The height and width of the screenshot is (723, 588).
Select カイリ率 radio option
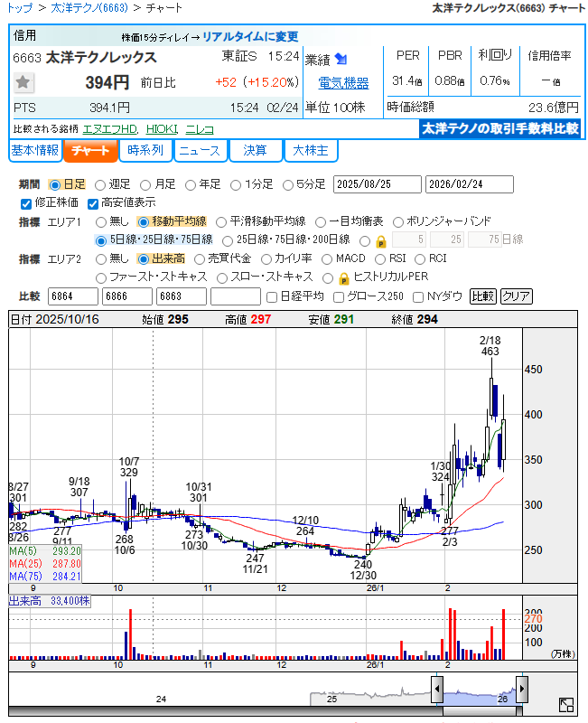tap(266, 259)
